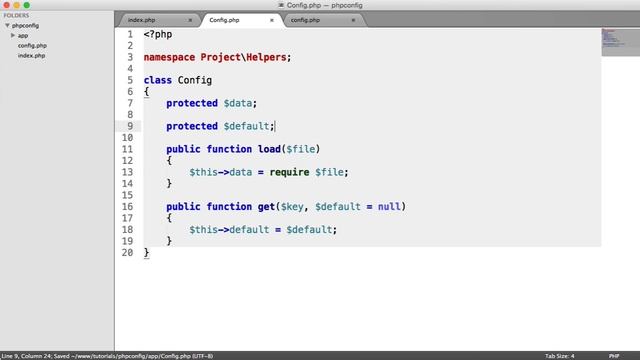
Task: Click the closing class brace on line 20
Action: 147,253
